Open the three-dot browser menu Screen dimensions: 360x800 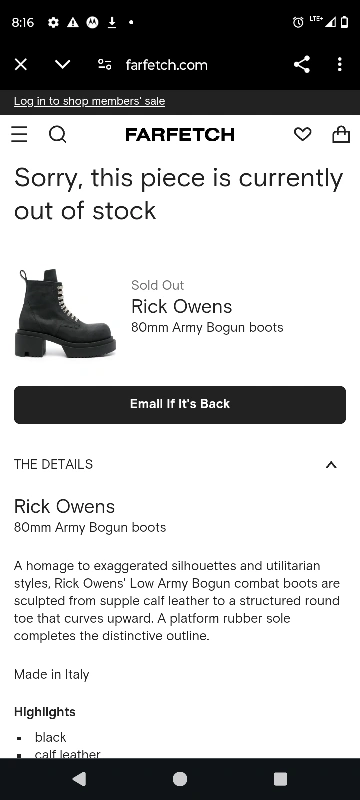tap(340, 65)
